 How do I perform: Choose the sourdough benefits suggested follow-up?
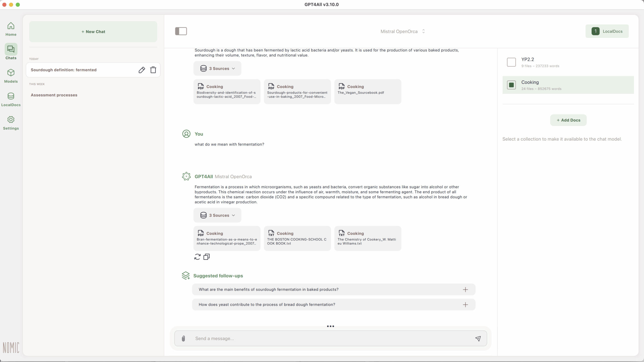[334, 290]
